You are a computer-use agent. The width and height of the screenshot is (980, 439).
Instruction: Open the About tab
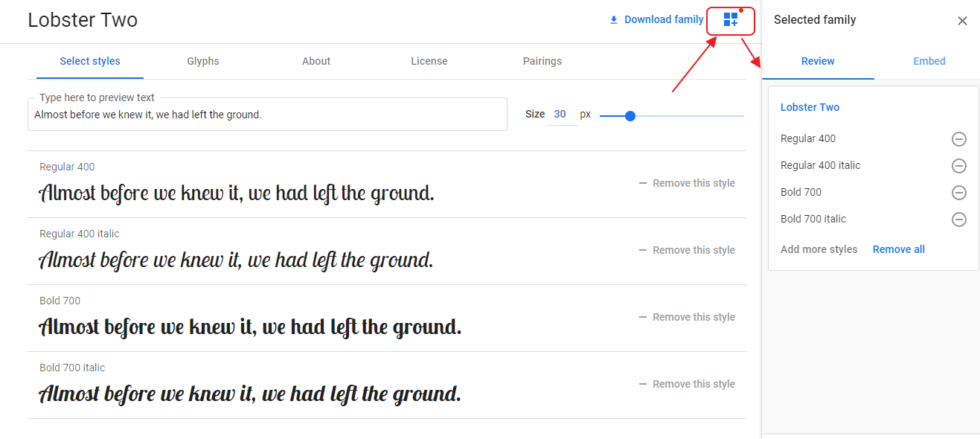click(316, 61)
